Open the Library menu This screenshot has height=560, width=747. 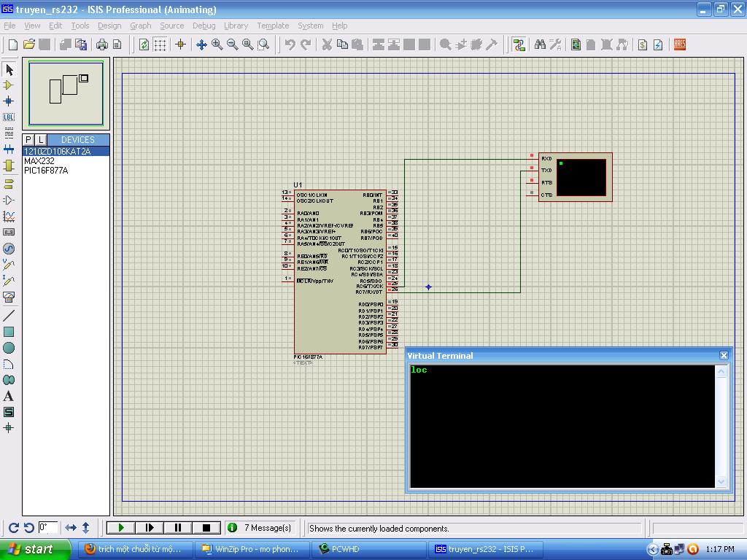(236, 26)
